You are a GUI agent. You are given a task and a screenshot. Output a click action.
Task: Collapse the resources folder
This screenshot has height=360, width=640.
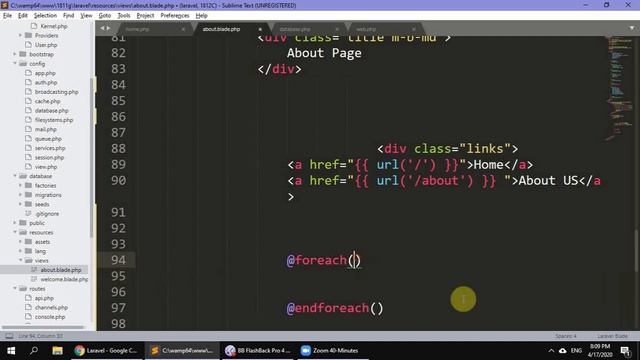pyautogui.click(x=15, y=232)
